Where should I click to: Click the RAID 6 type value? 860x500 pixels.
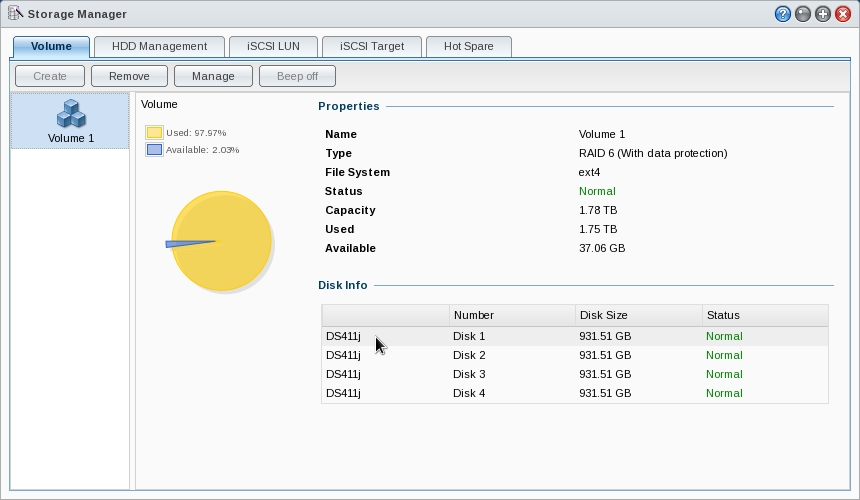point(653,154)
